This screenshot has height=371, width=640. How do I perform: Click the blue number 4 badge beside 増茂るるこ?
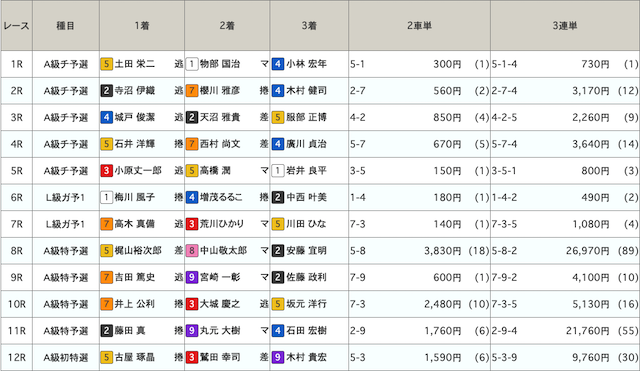click(x=192, y=198)
